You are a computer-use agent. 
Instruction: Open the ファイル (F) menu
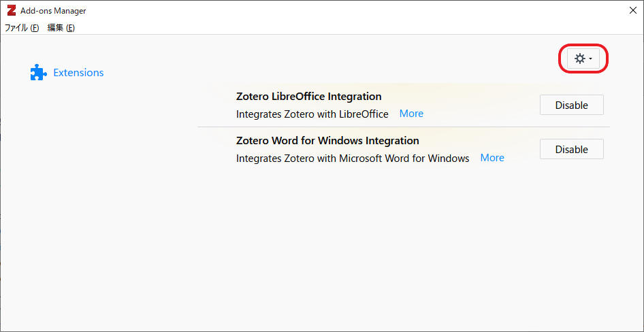pos(22,28)
